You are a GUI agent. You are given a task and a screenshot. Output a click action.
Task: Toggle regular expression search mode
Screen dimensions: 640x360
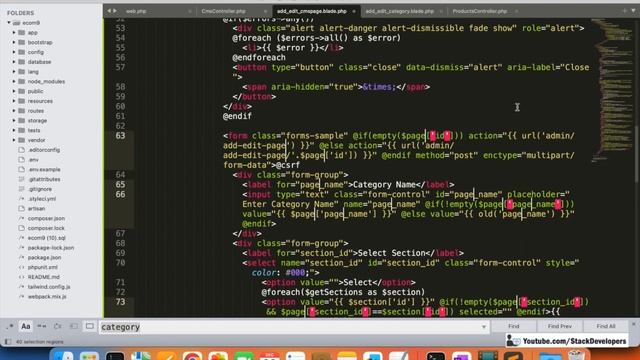click(10, 327)
